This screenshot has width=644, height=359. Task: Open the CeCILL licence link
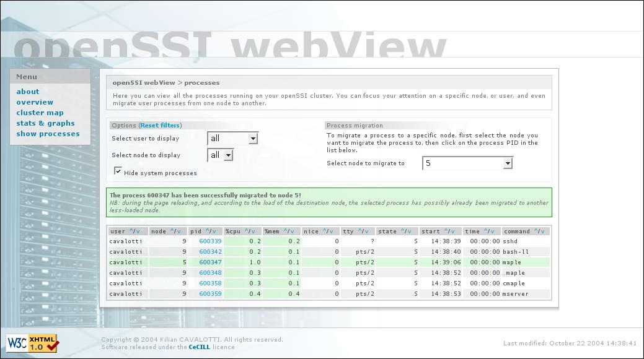point(199,347)
